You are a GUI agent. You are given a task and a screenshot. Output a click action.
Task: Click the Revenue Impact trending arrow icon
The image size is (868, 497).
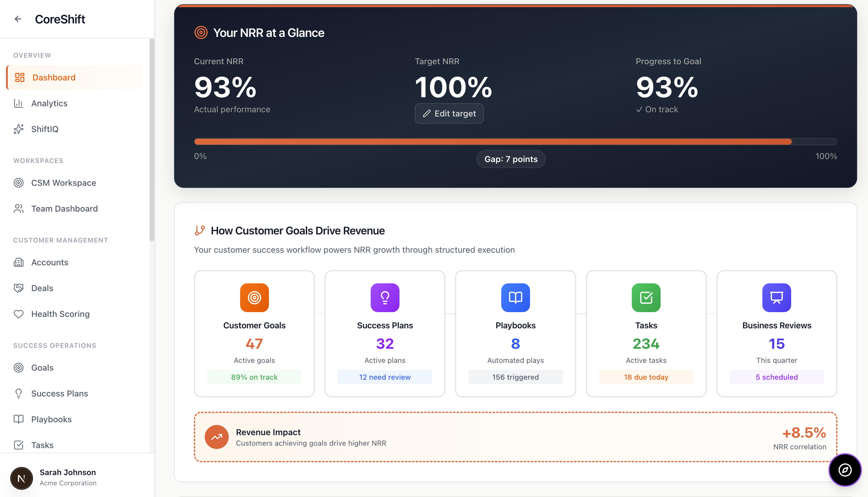pos(216,437)
